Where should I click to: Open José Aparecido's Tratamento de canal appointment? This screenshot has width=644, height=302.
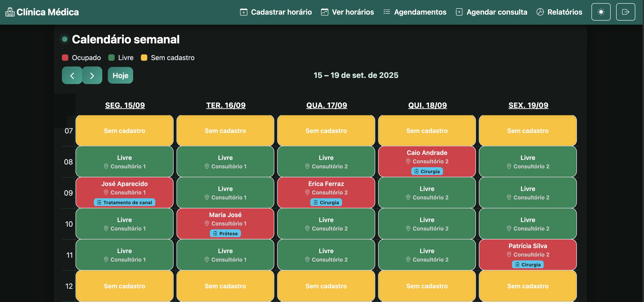[124, 193]
